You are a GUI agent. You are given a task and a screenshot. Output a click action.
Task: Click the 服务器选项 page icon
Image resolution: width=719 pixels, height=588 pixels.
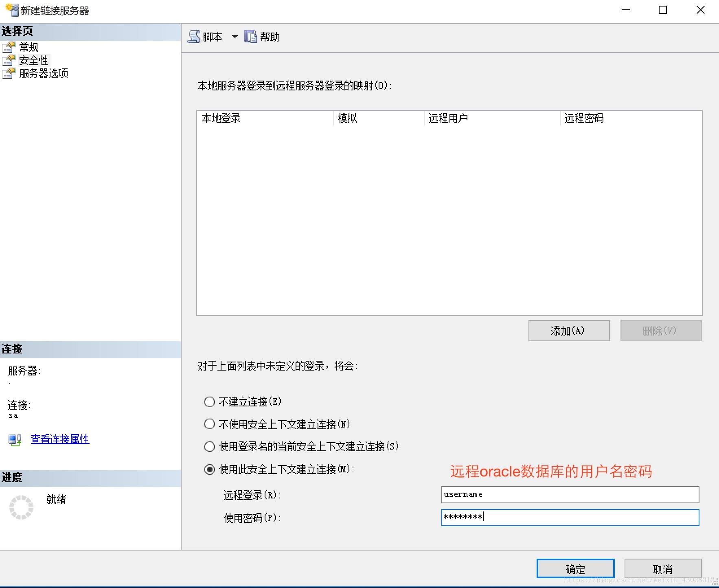pyautogui.click(x=9, y=74)
